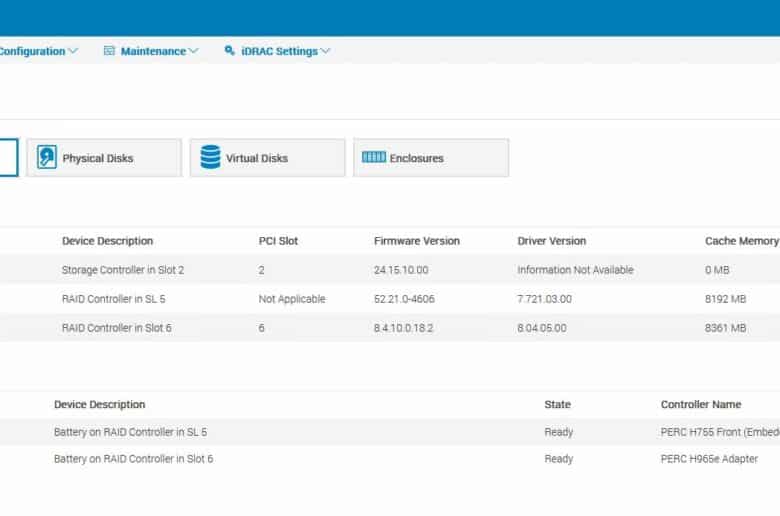Click driver version 8.04.05.00

542,328
